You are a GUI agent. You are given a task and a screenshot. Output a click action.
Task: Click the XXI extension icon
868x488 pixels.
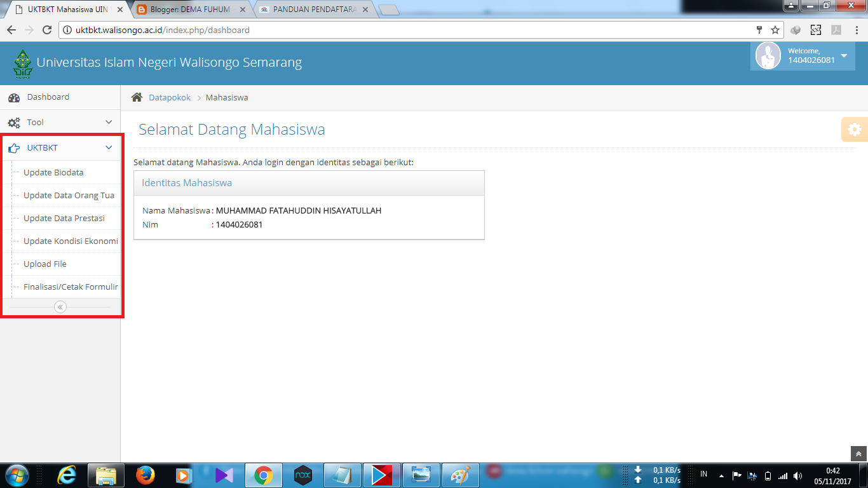click(816, 30)
